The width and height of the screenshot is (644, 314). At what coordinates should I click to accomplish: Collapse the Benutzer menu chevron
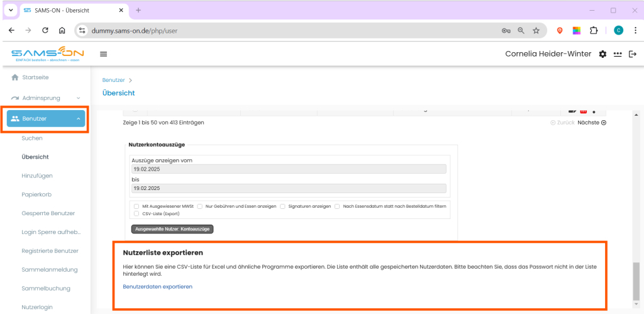pyautogui.click(x=78, y=119)
